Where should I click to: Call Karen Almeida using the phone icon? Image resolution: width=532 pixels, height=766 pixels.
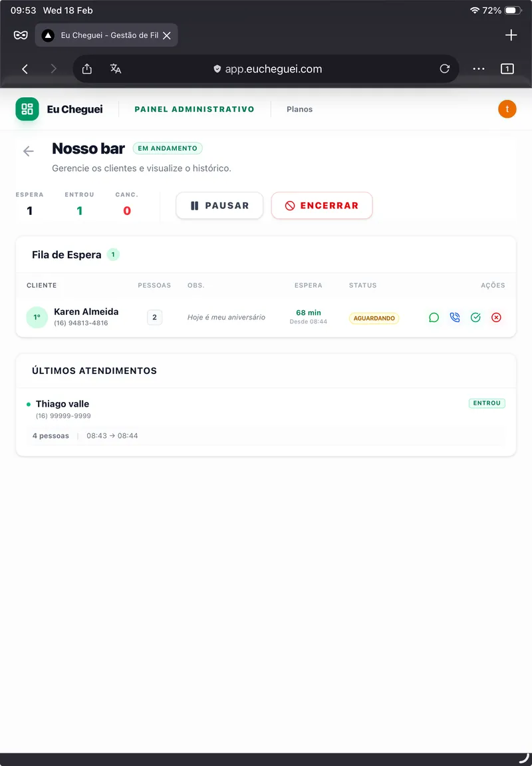pyautogui.click(x=455, y=317)
